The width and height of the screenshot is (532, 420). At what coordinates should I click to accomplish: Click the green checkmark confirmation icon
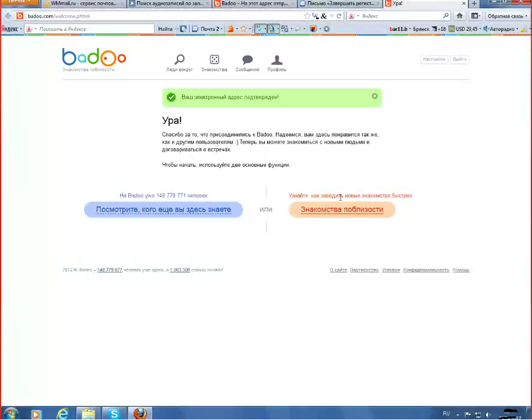coord(171,97)
